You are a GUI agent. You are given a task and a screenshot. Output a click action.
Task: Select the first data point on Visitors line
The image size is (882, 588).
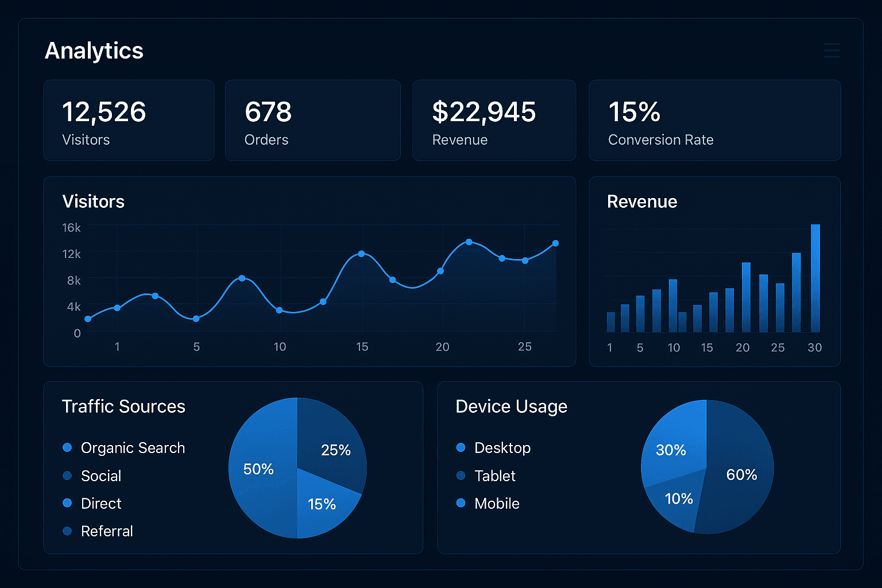click(88, 319)
